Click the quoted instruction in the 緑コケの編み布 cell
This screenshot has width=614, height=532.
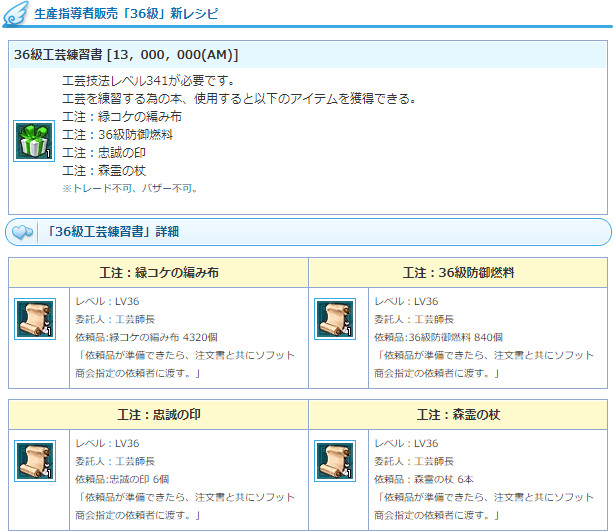click(x=185, y=364)
